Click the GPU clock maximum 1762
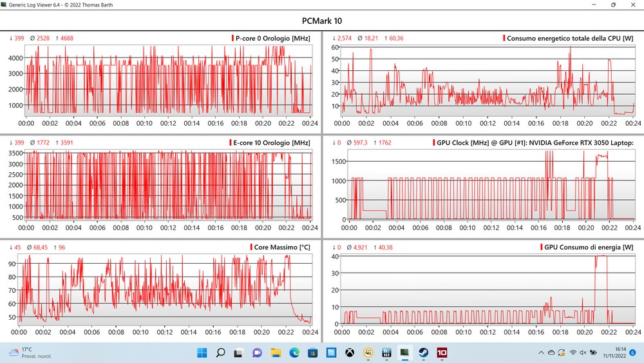 (385, 142)
